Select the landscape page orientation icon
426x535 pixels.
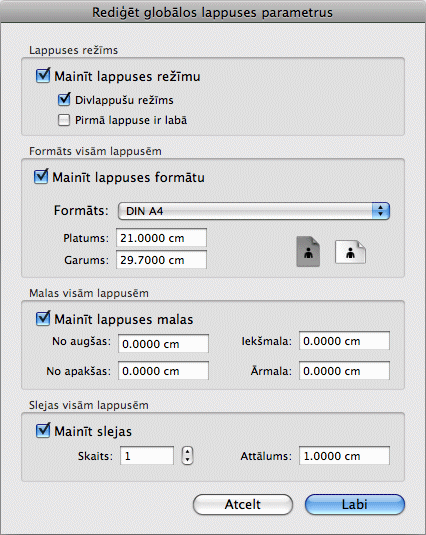point(350,252)
